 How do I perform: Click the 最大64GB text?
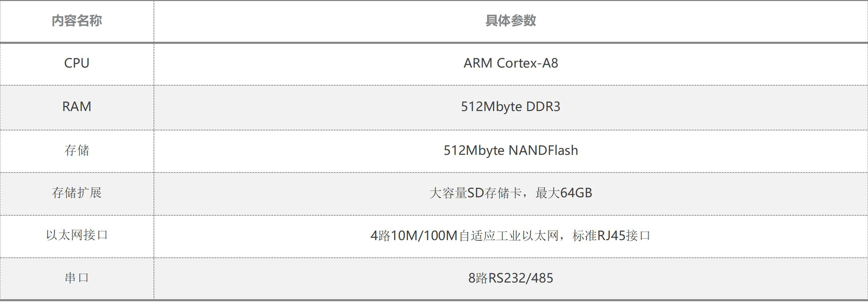click(564, 193)
